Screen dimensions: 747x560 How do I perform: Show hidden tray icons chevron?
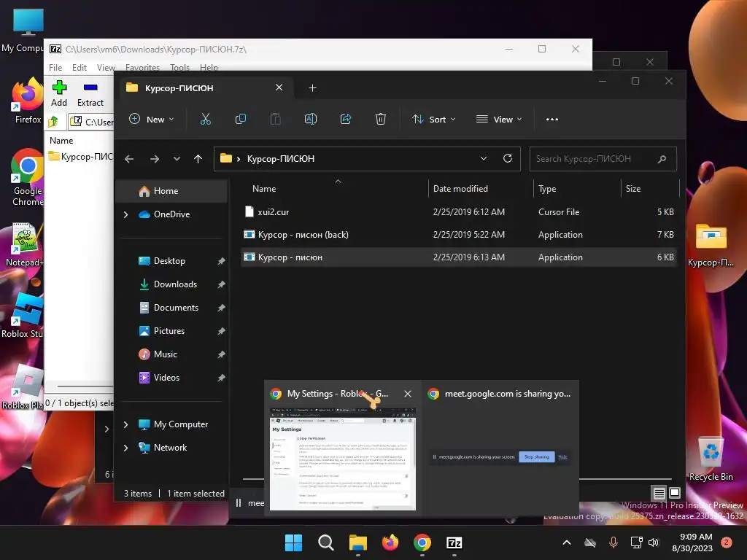click(566, 542)
